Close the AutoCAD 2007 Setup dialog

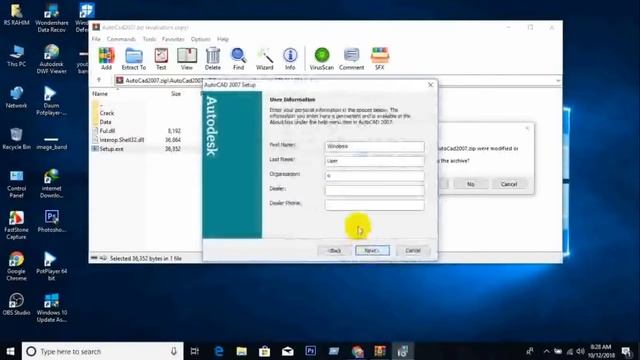[430, 85]
